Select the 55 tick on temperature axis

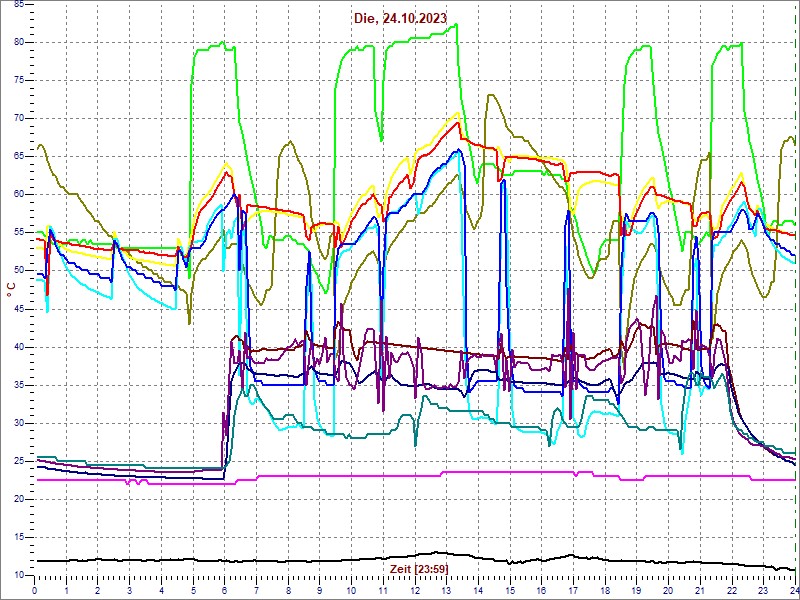[x=18, y=233]
